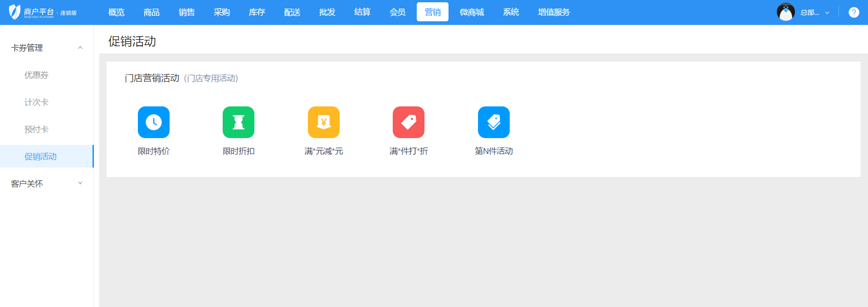This screenshot has height=307, width=868.
Task: Click the help question mark icon
Action: tap(853, 12)
